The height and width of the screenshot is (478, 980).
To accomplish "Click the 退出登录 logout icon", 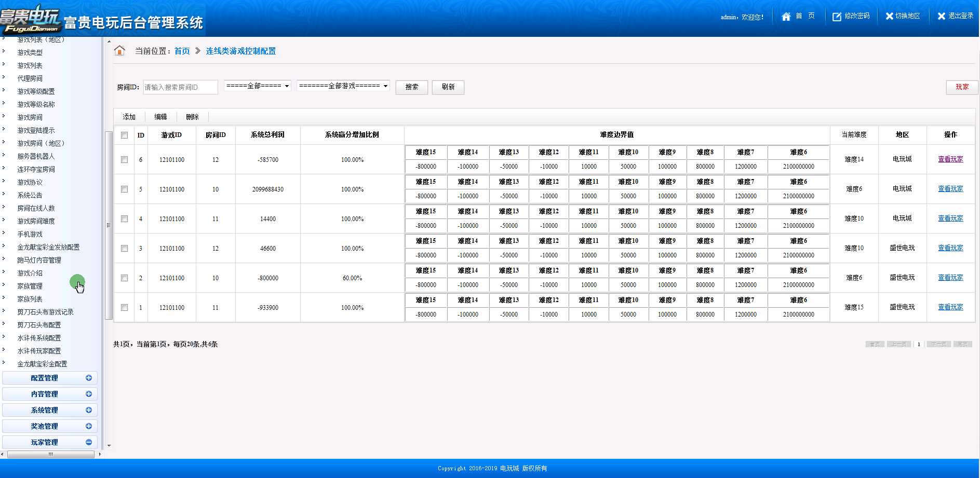I will [x=942, y=16].
